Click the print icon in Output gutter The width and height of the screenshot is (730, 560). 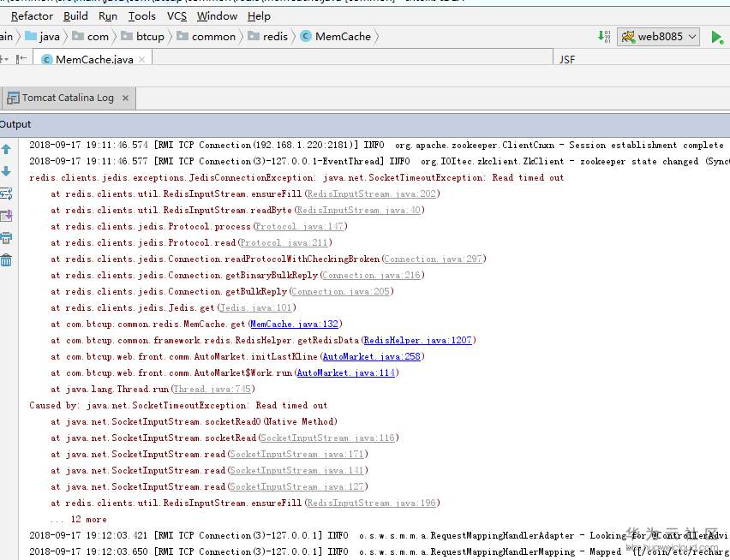[x=6, y=238]
